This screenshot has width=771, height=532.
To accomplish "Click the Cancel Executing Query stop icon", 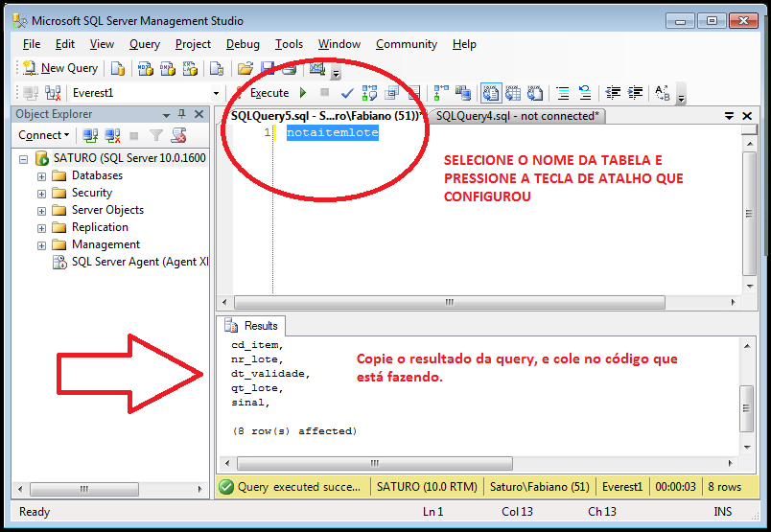I will 324,92.
